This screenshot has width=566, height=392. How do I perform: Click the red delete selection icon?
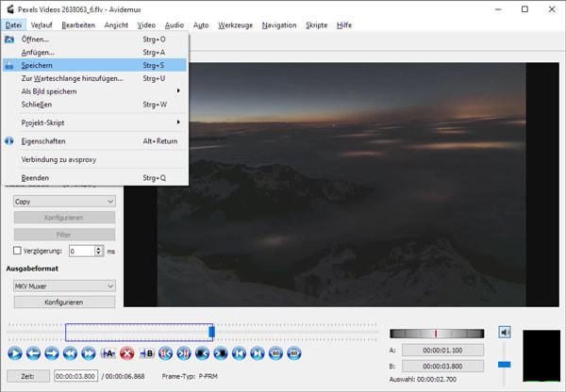(127, 352)
